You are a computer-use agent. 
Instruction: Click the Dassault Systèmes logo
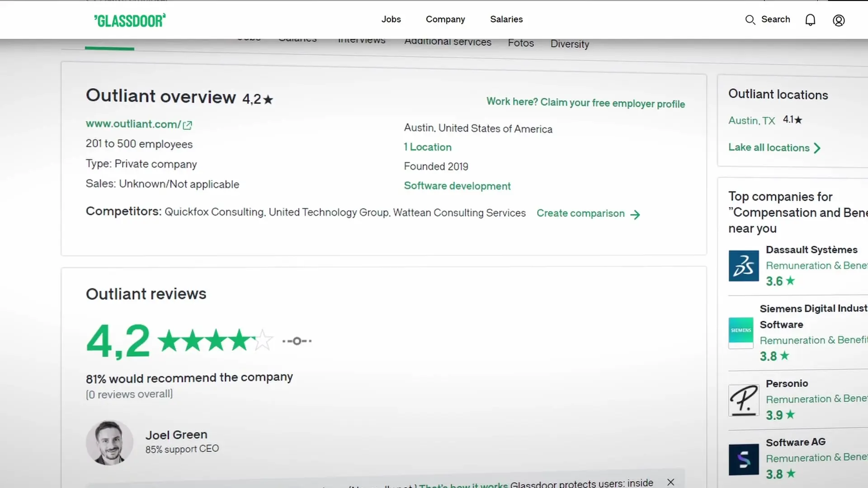[744, 266]
